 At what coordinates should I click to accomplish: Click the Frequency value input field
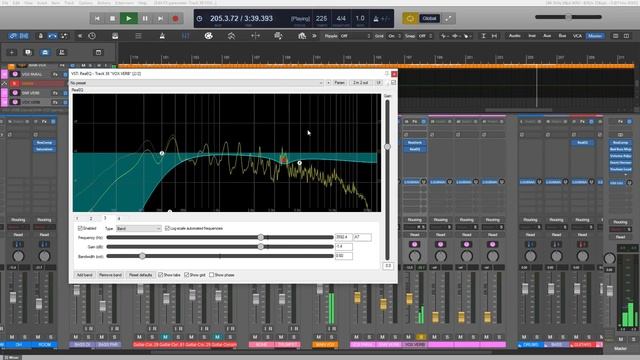pyautogui.click(x=344, y=237)
